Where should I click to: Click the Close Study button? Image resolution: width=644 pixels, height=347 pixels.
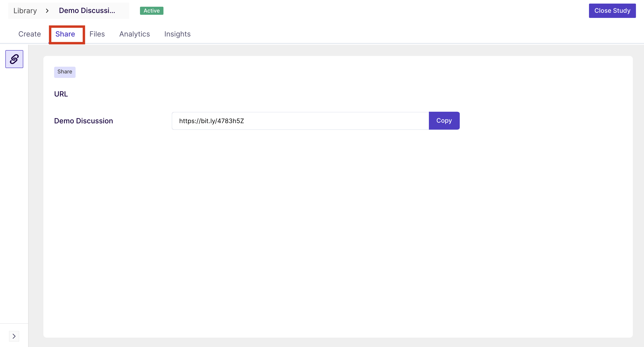pyautogui.click(x=612, y=11)
